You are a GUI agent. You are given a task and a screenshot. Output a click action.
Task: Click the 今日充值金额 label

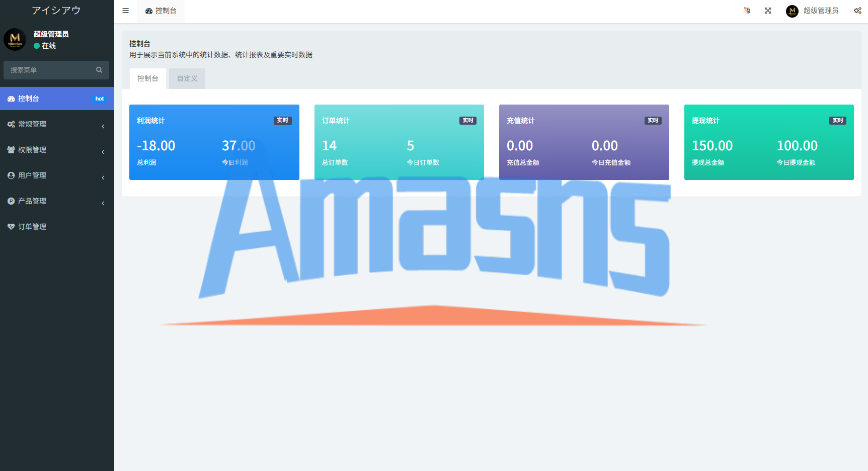click(611, 162)
